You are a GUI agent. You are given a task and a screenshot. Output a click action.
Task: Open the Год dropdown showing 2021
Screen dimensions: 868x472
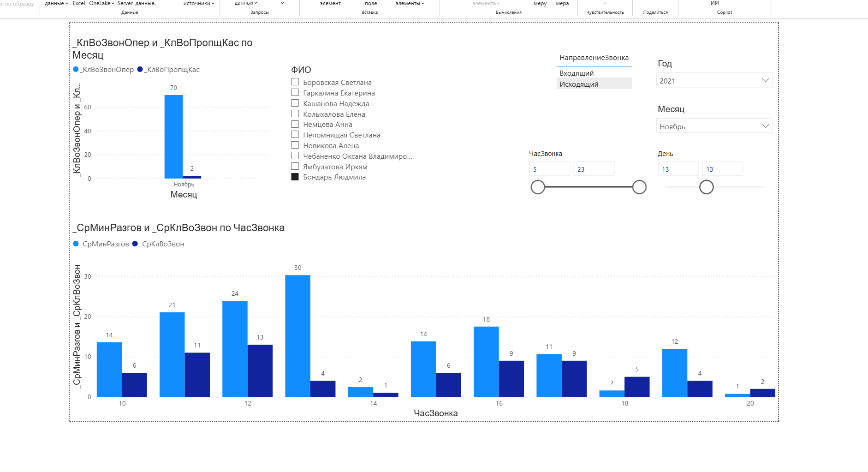click(x=714, y=80)
